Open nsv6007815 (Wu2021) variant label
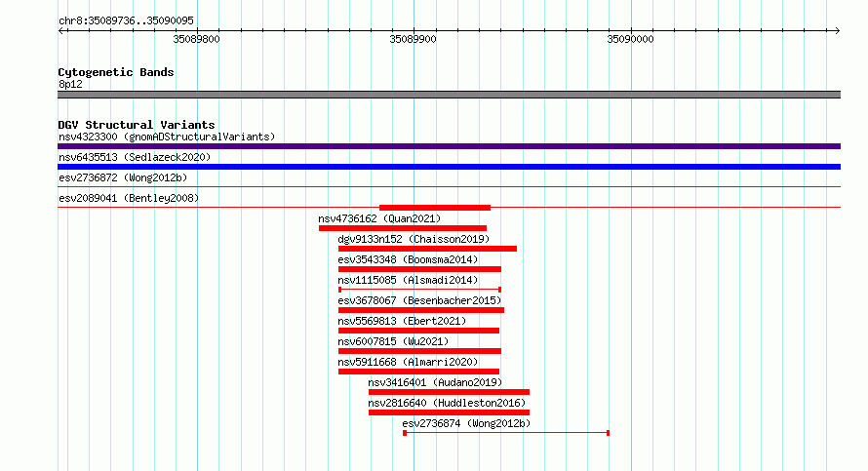 click(x=393, y=341)
